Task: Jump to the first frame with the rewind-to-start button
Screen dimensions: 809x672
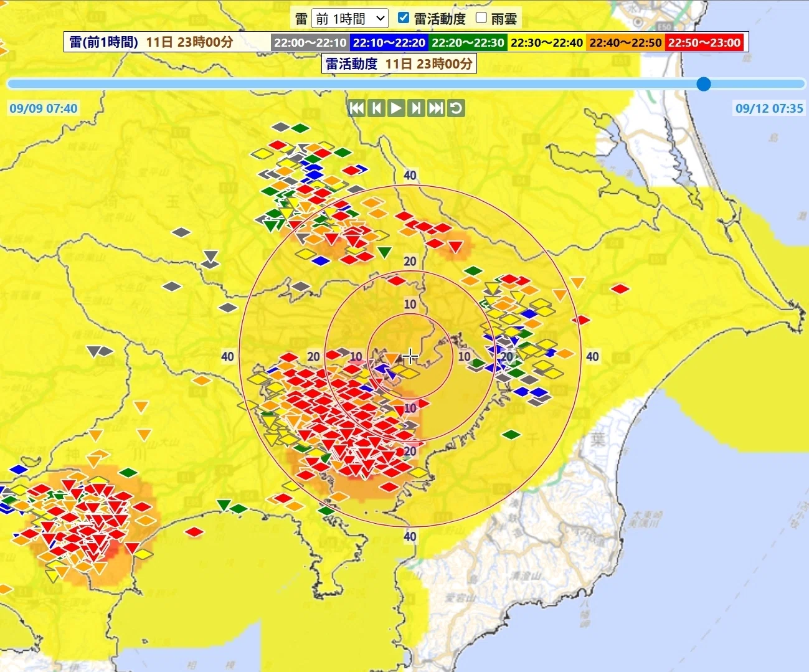Action: [356, 108]
